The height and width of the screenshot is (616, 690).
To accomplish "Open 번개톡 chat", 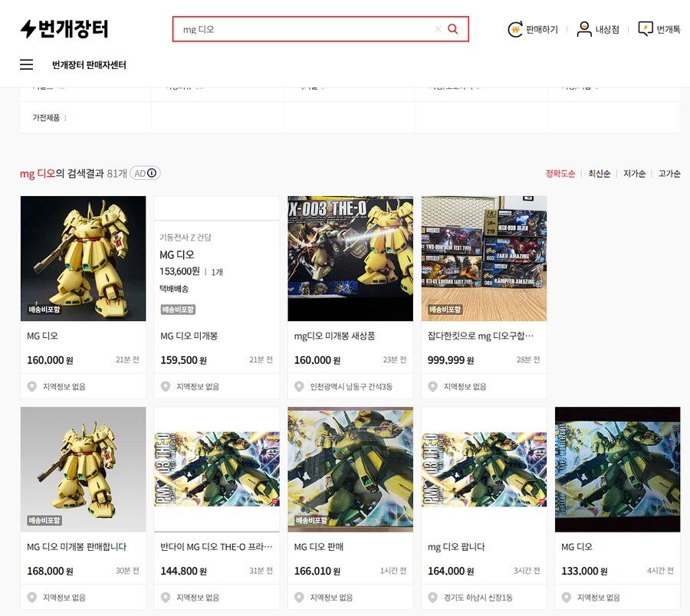I will point(659,29).
